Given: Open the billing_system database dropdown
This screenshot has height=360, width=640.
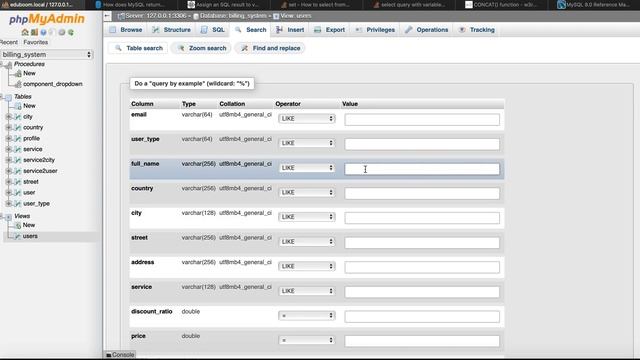Looking at the screenshot, I should click(47, 54).
